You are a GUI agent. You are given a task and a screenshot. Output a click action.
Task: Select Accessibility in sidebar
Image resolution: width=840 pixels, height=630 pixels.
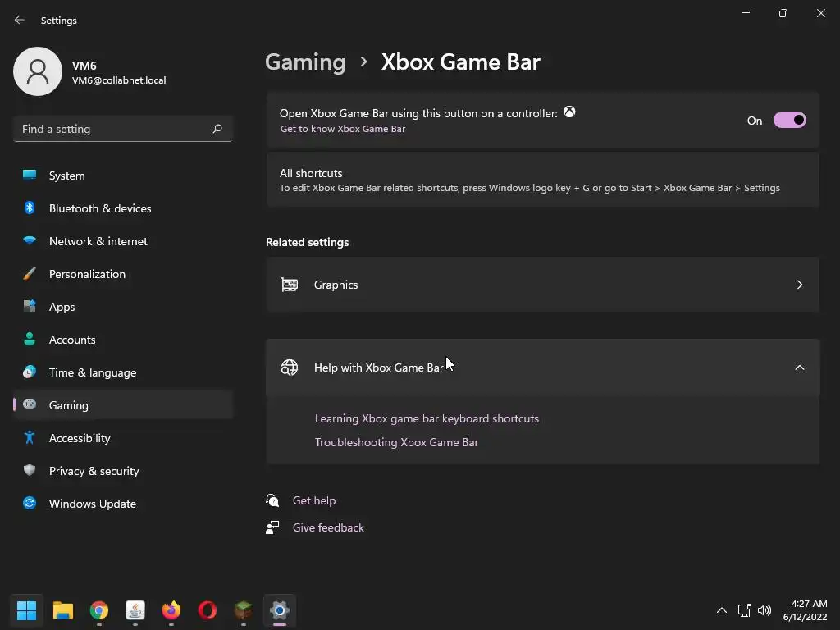coord(123,438)
